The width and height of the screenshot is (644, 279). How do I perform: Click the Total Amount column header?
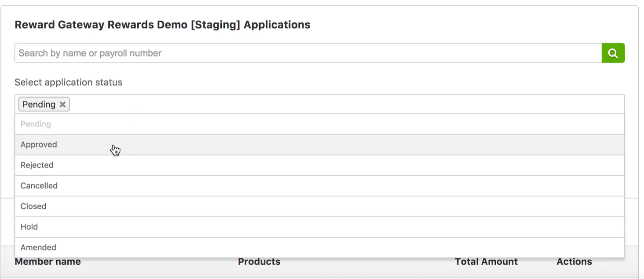click(x=486, y=261)
